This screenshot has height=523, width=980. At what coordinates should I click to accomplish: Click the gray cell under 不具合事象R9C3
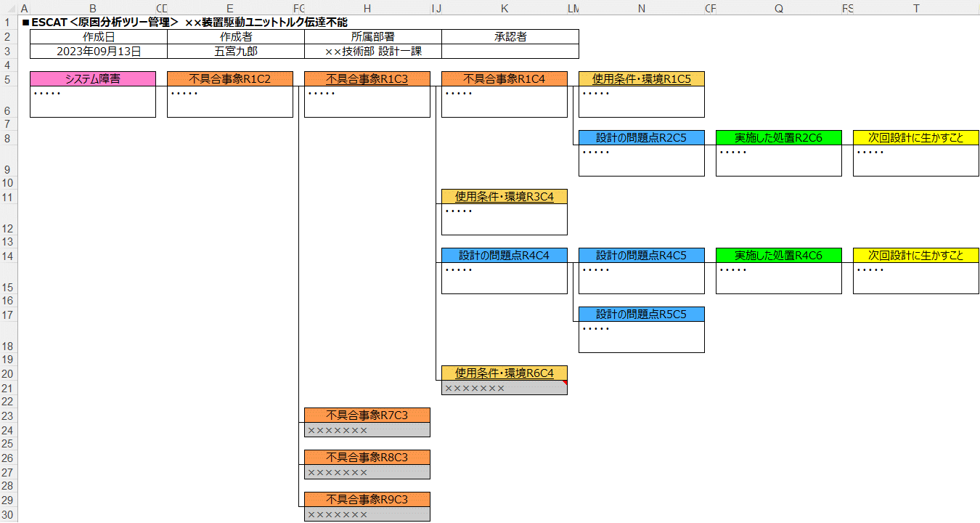367,514
